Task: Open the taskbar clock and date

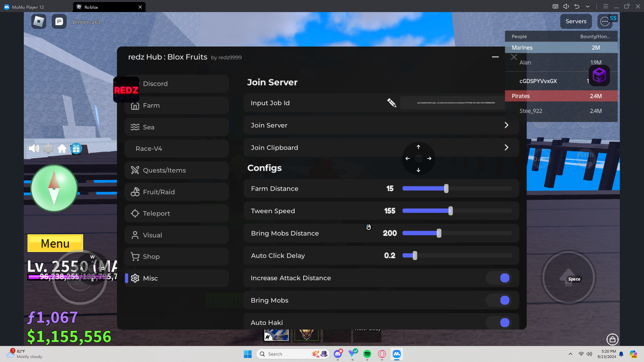Action: click(606, 354)
